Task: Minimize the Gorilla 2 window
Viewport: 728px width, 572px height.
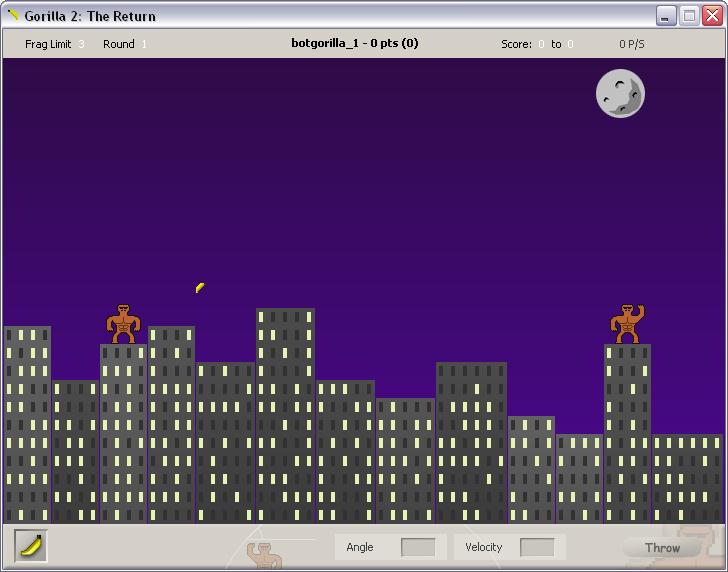Action: 666,16
